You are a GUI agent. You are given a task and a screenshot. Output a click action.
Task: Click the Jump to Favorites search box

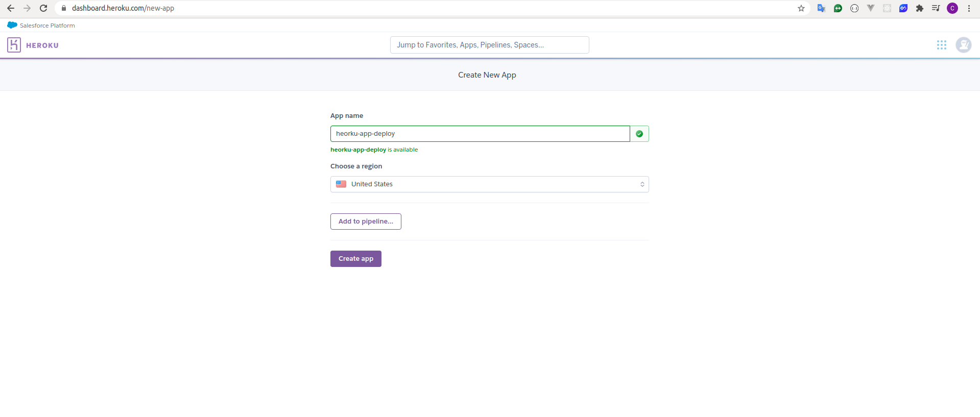click(490, 45)
